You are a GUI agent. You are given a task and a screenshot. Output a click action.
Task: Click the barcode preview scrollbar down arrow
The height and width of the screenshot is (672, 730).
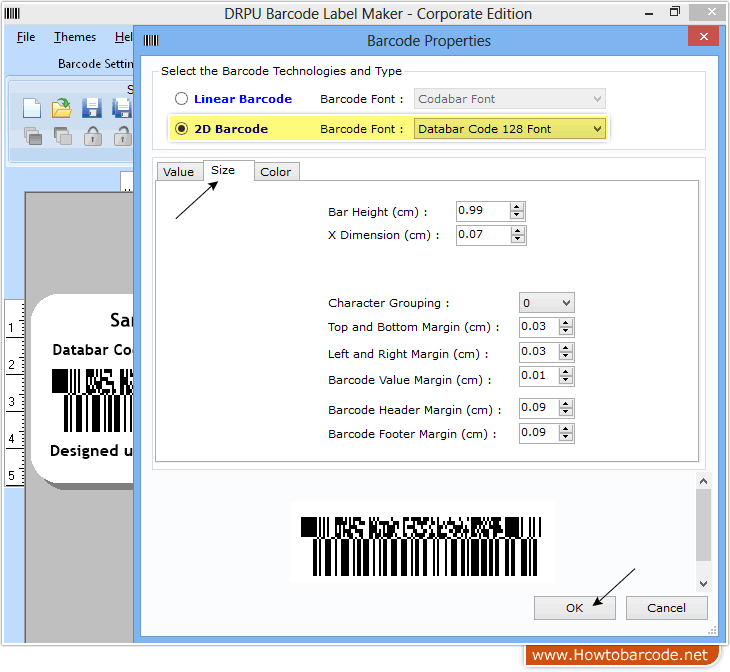pyautogui.click(x=703, y=583)
